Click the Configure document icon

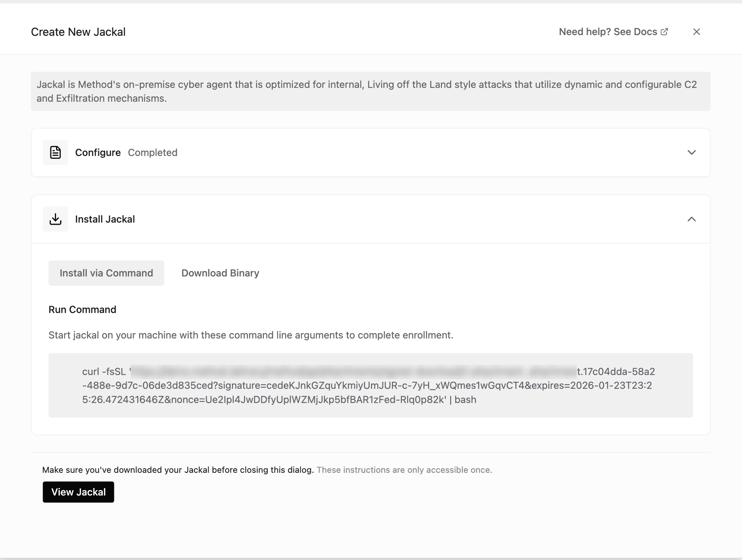(x=55, y=152)
